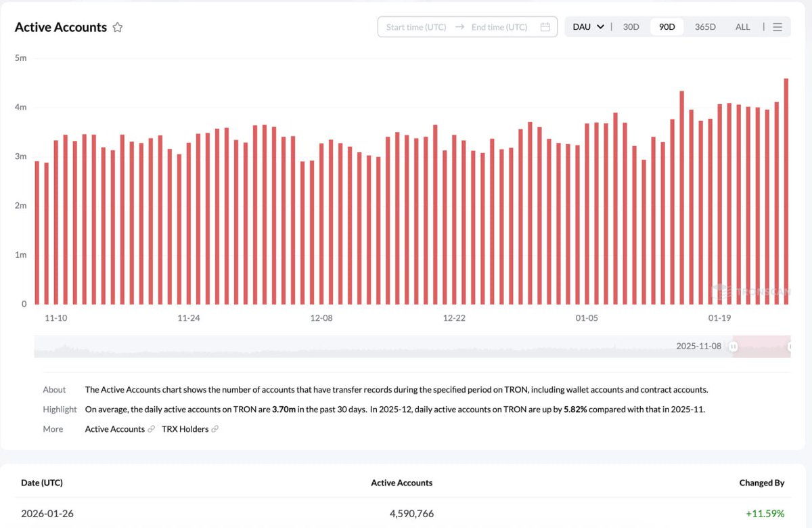Click the Date (UTC) column header
812x528 pixels.
(x=41, y=483)
